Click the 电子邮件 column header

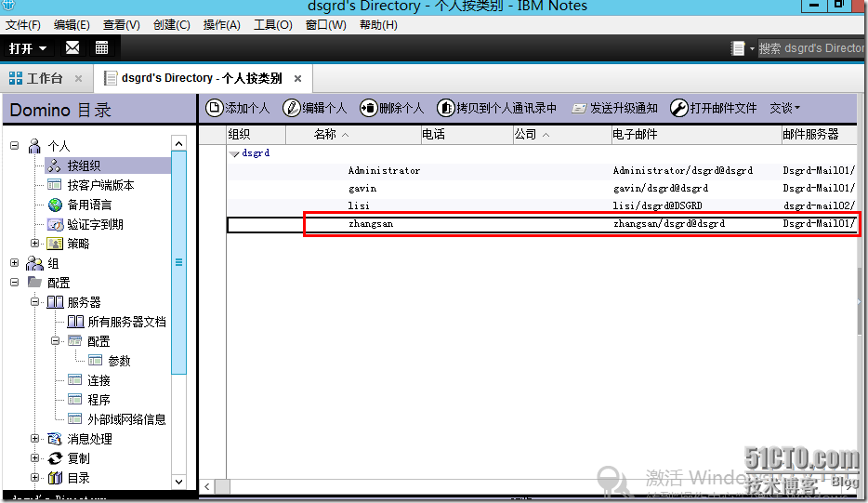(696, 134)
